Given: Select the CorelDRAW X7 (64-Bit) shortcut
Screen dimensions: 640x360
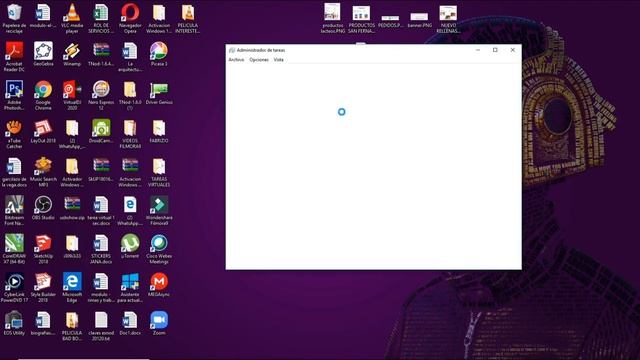Looking at the screenshot, I should pos(14,249).
